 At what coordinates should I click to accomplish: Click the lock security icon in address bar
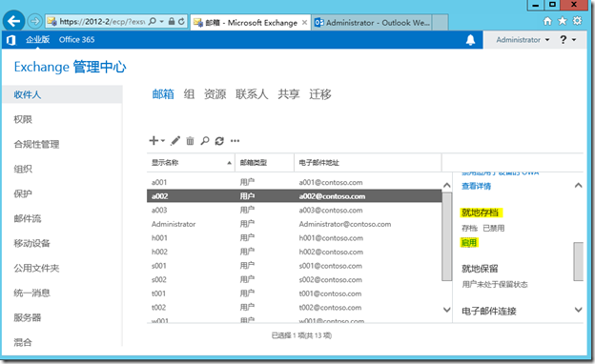pyautogui.click(x=172, y=22)
